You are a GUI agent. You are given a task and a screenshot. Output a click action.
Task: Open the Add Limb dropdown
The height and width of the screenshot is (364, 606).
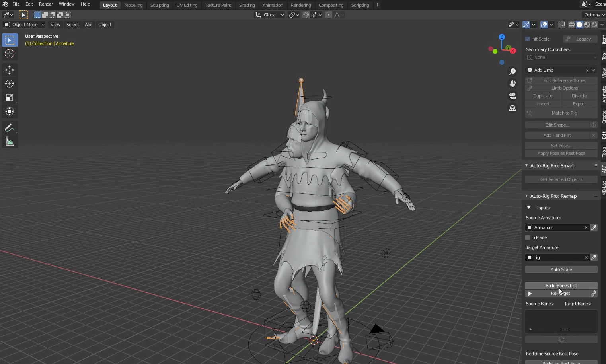pyautogui.click(x=558, y=70)
